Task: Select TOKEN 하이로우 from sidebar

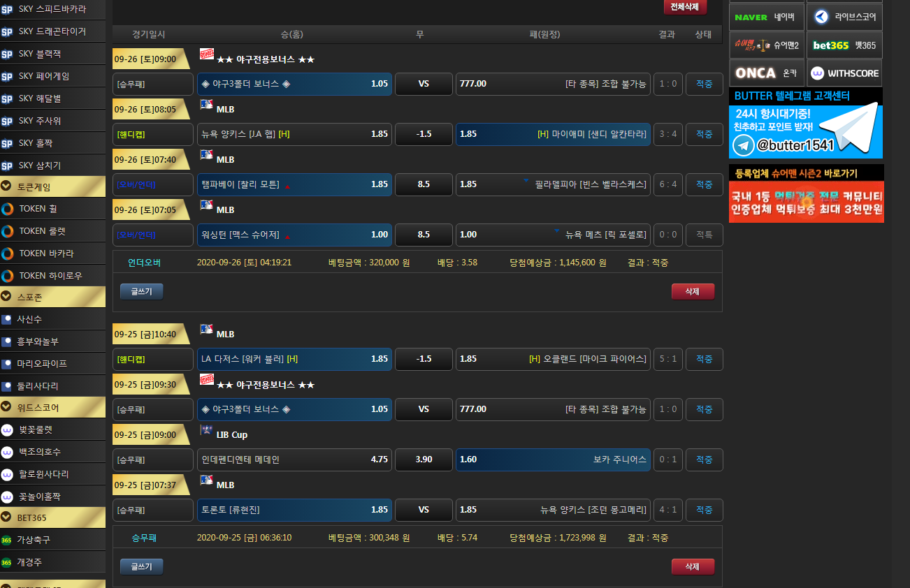Action: pos(50,276)
